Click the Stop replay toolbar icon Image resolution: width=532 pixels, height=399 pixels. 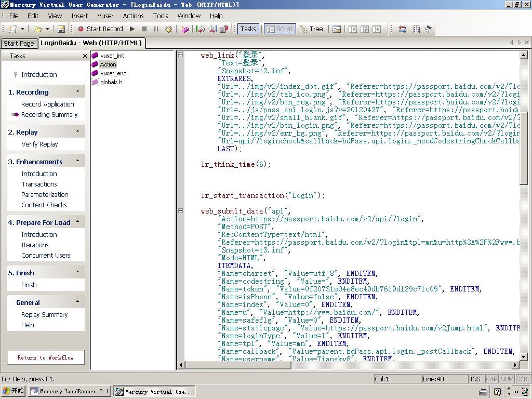[x=144, y=29]
